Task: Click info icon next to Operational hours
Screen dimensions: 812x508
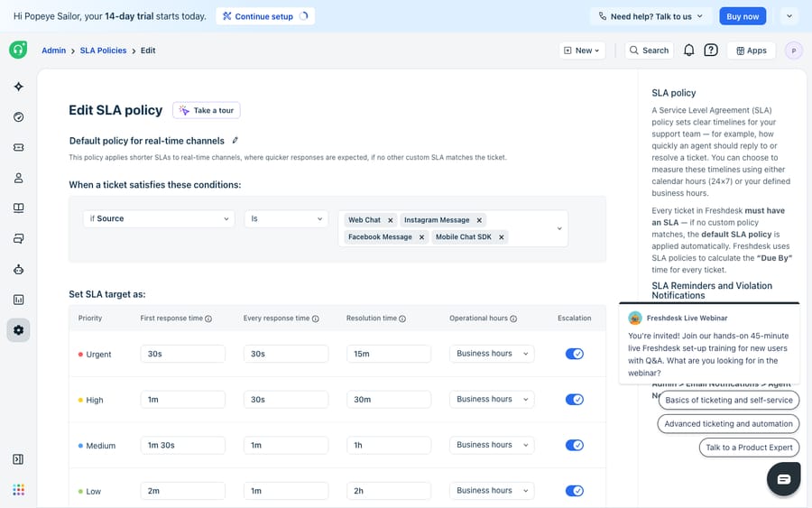Action: (x=513, y=319)
